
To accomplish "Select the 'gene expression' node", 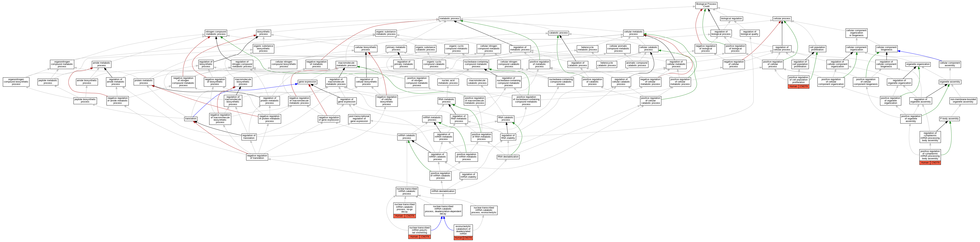I will [x=307, y=82].
